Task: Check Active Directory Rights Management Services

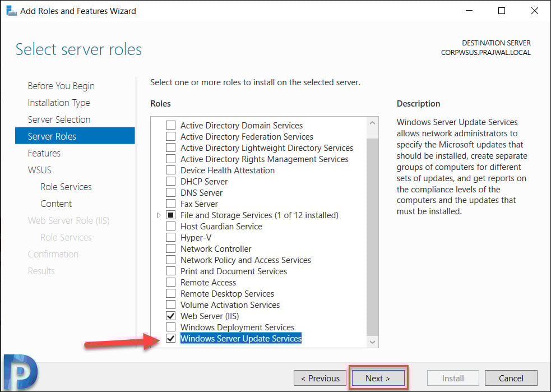Action: point(171,159)
